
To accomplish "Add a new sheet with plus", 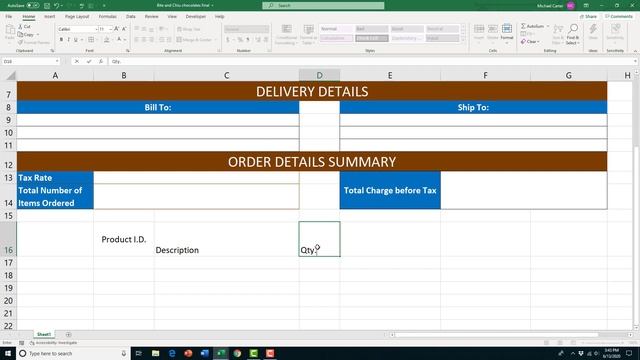I will coord(68,334).
